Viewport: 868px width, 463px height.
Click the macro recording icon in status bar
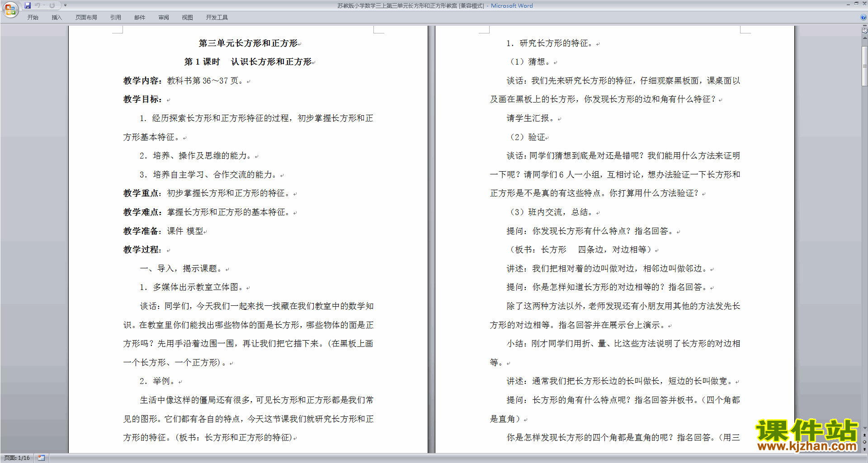pos(41,458)
